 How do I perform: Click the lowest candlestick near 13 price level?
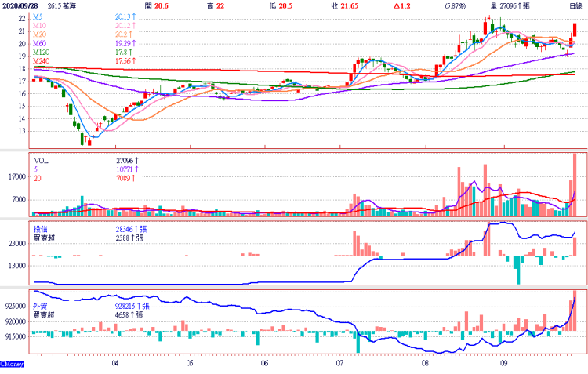[x=82, y=139]
